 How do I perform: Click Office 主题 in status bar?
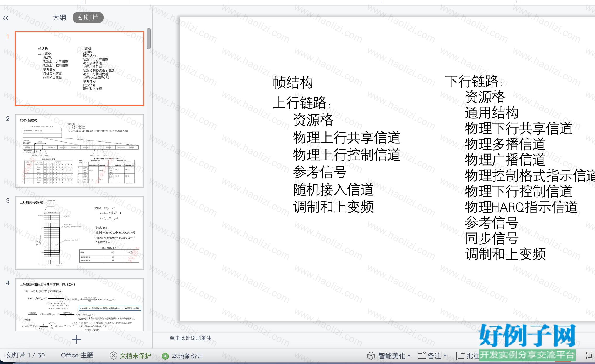click(x=77, y=355)
